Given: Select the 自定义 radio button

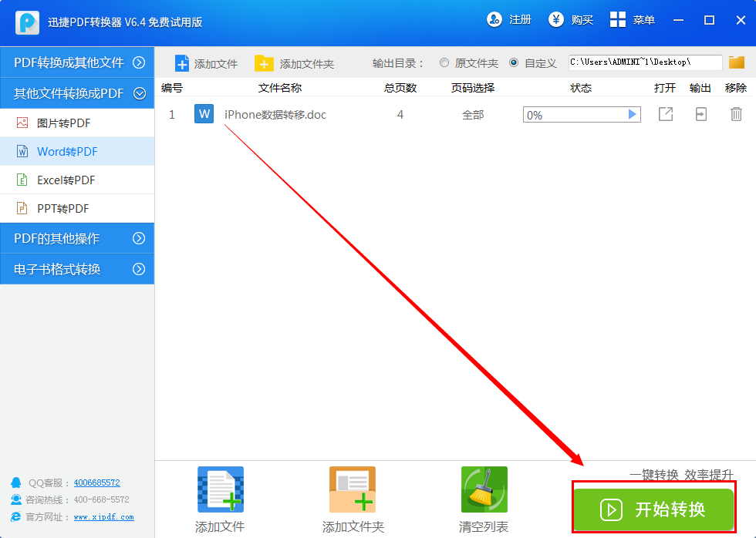Looking at the screenshot, I should (514, 62).
